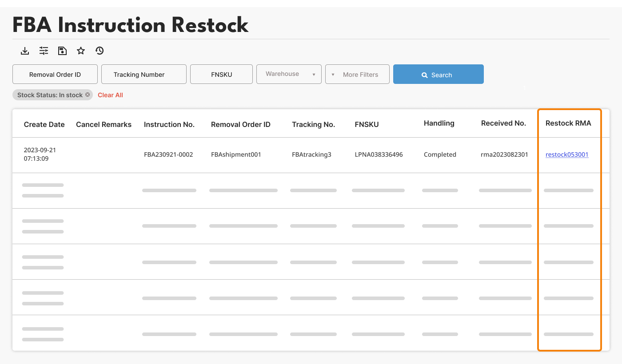
Task: Sort by Create Date column header
Action: 44,124
